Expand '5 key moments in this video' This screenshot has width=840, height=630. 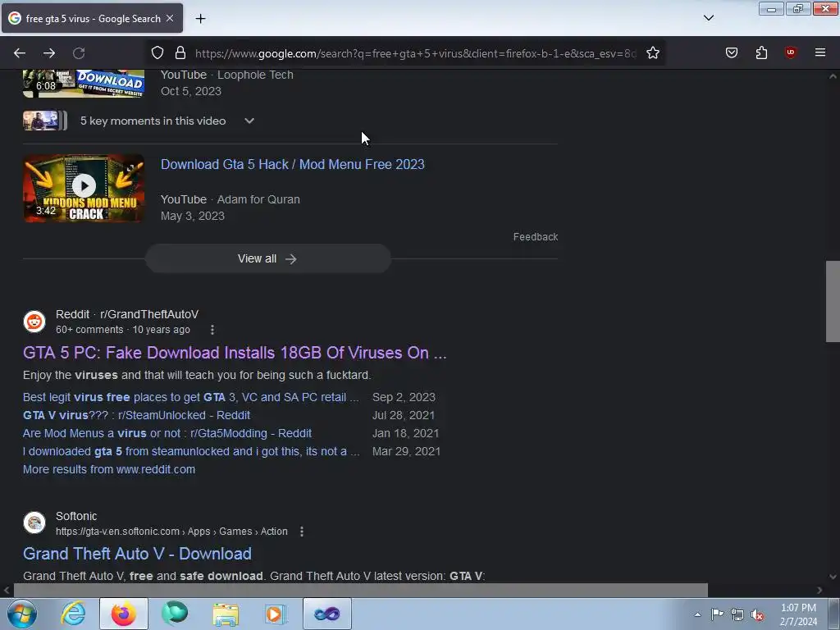click(x=249, y=121)
